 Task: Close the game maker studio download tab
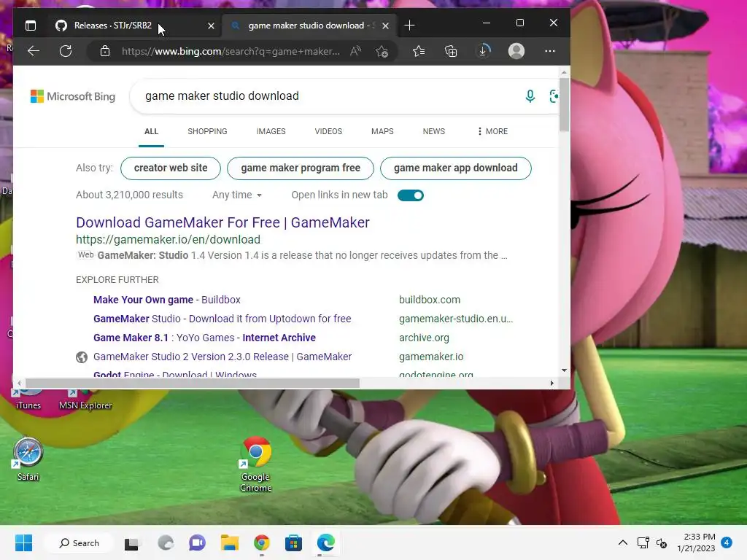coord(385,26)
